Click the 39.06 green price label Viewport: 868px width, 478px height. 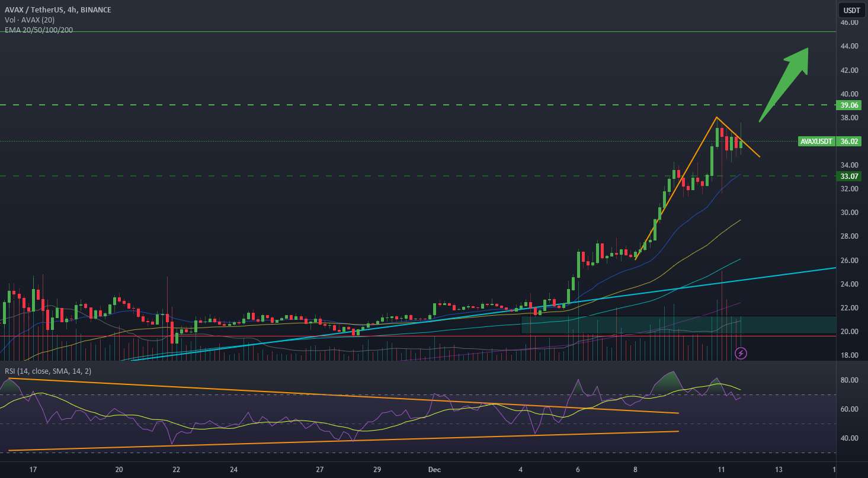pyautogui.click(x=850, y=105)
